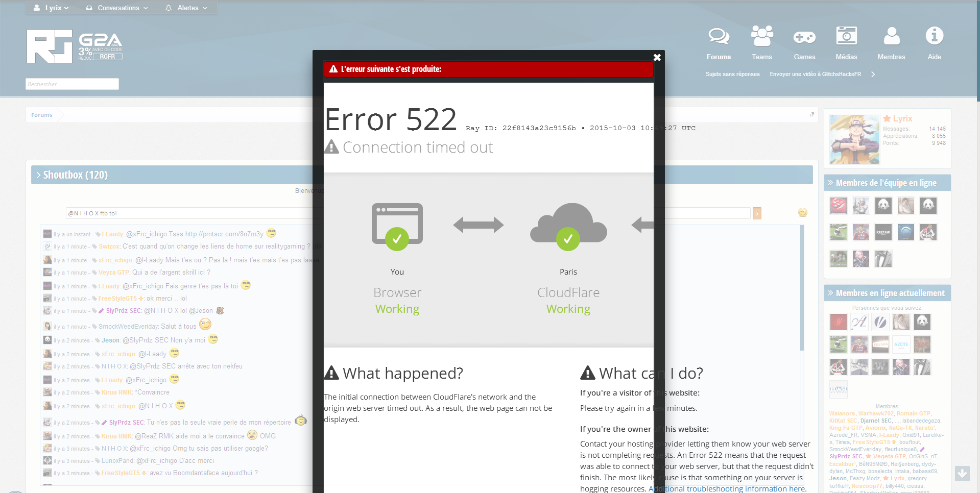Click the arrow next to Envoyer une vidéo

tap(873, 74)
